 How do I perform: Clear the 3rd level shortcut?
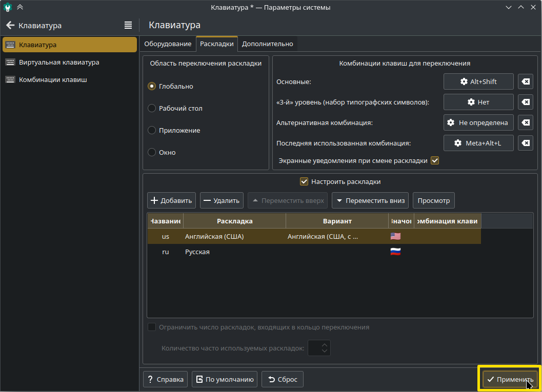click(526, 102)
